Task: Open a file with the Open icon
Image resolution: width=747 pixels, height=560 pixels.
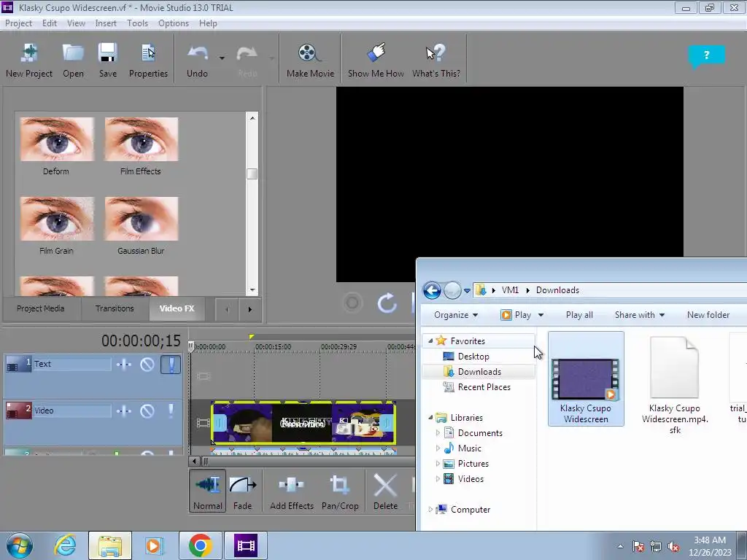Action: [x=73, y=61]
